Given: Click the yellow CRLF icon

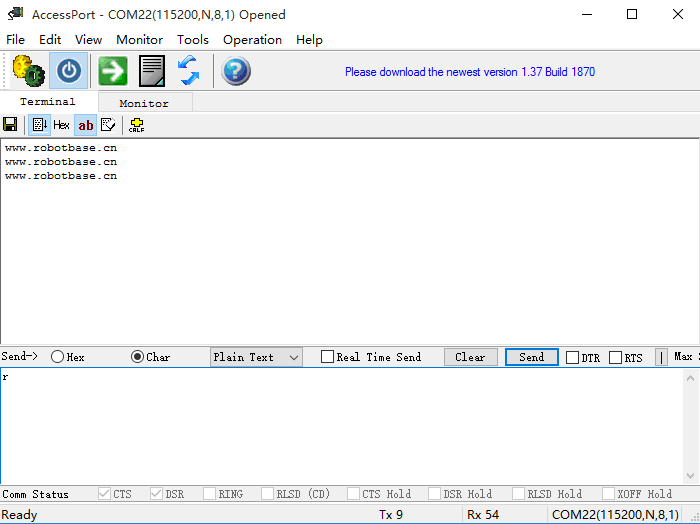Looking at the screenshot, I should click(136, 125).
